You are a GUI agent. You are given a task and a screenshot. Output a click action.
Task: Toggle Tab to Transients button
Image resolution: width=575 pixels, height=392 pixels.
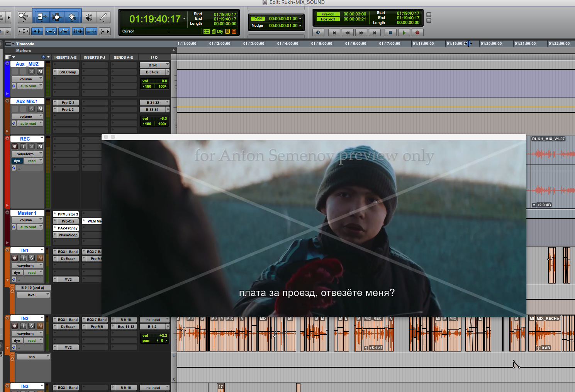coord(37,31)
